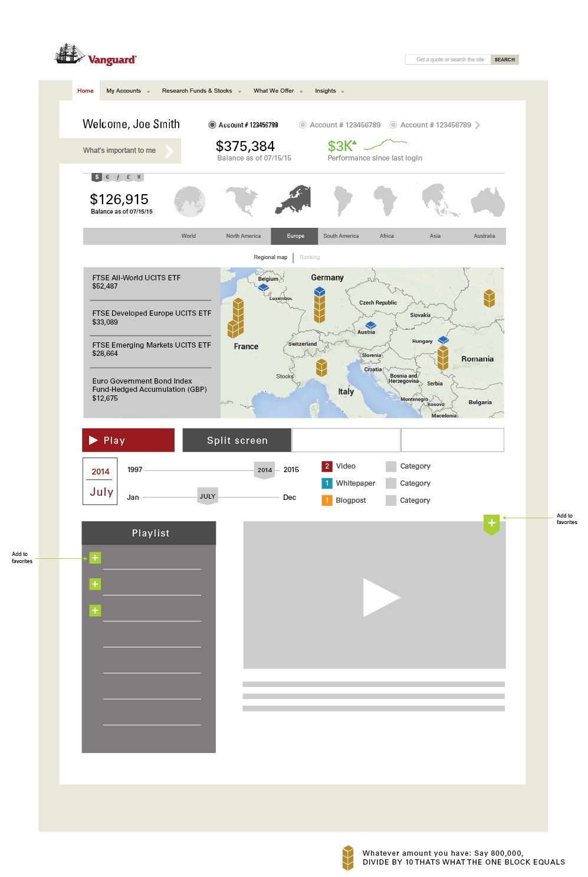Choose the North America map icon

[x=242, y=201]
